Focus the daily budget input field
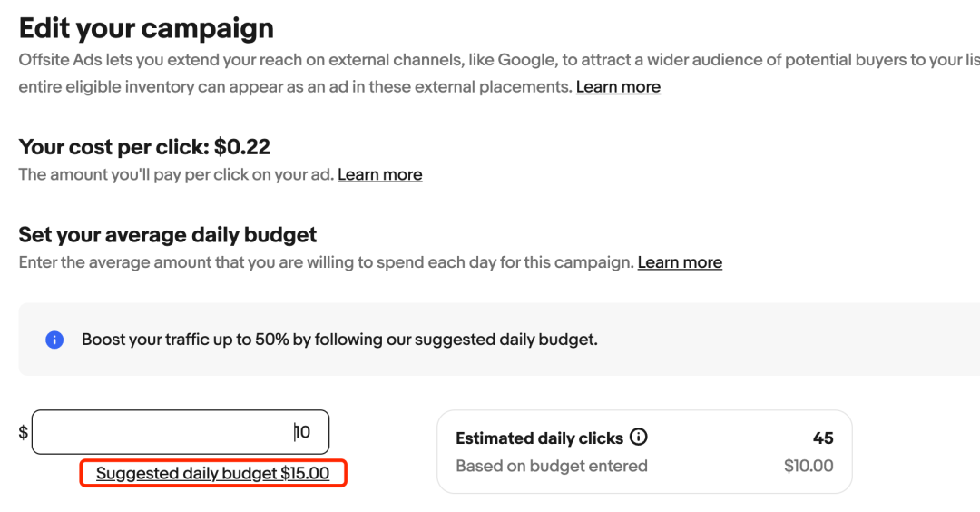This screenshot has width=980, height=512. click(180, 432)
